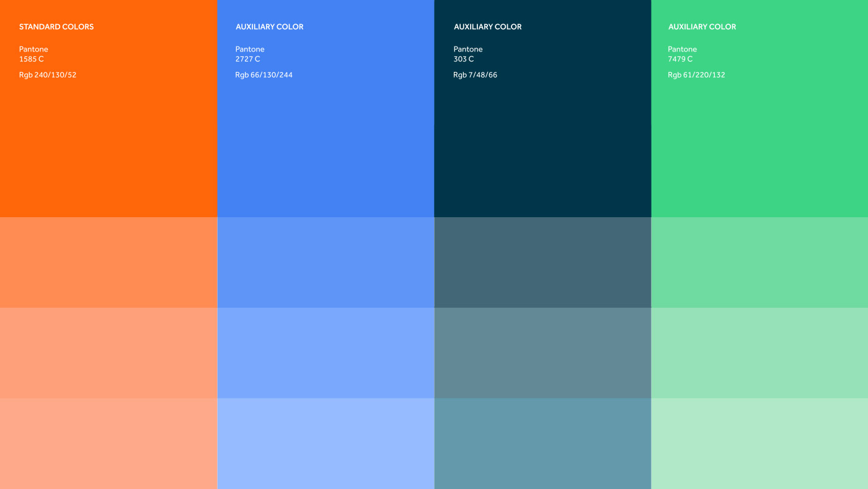Select the solid blue Pantone 2727 C swatch
The width and height of the screenshot is (868, 489).
coord(325,109)
